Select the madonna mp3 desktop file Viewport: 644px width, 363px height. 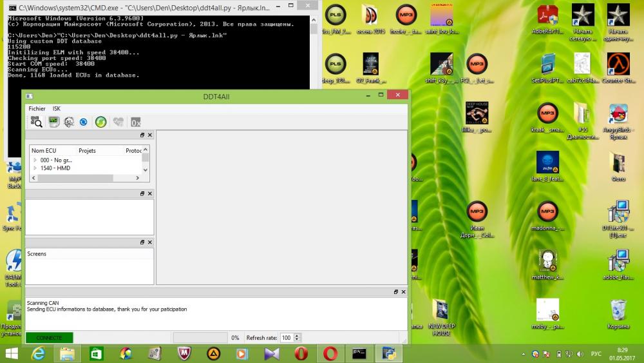click(x=547, y=215)
